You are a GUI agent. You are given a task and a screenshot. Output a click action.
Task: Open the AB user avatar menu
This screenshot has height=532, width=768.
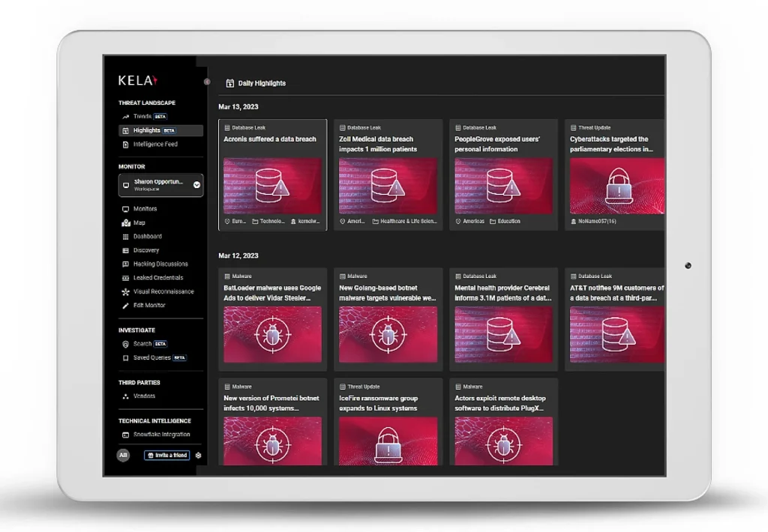[x=123, y=456]
